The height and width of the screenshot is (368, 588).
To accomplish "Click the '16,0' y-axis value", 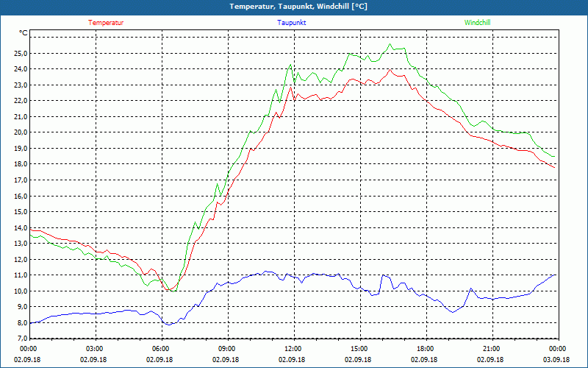I will [21, 196].
